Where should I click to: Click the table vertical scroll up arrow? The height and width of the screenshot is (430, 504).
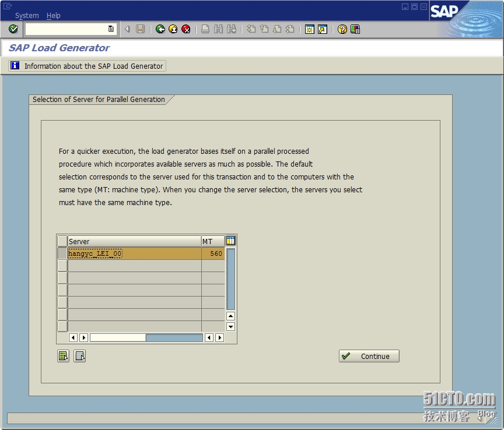(x=231, y=316)
